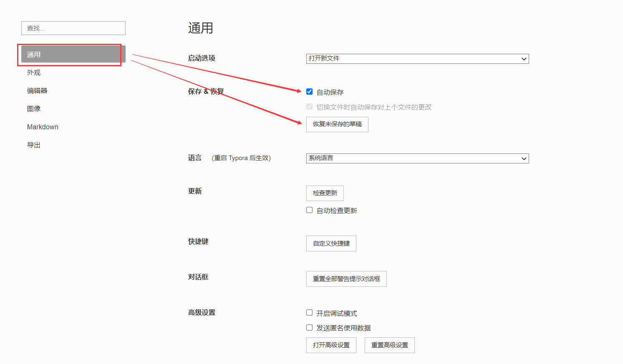Open the 语言 selection dropdown
This screenshot has width=623, height=364.
point(417,158)
